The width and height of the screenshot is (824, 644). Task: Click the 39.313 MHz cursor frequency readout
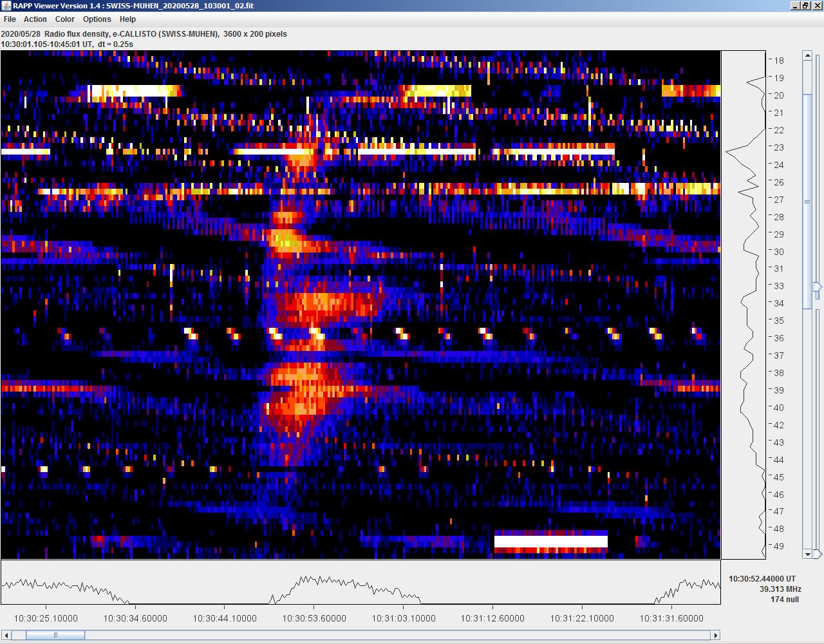pyautogui.click(x=780, y=589)
